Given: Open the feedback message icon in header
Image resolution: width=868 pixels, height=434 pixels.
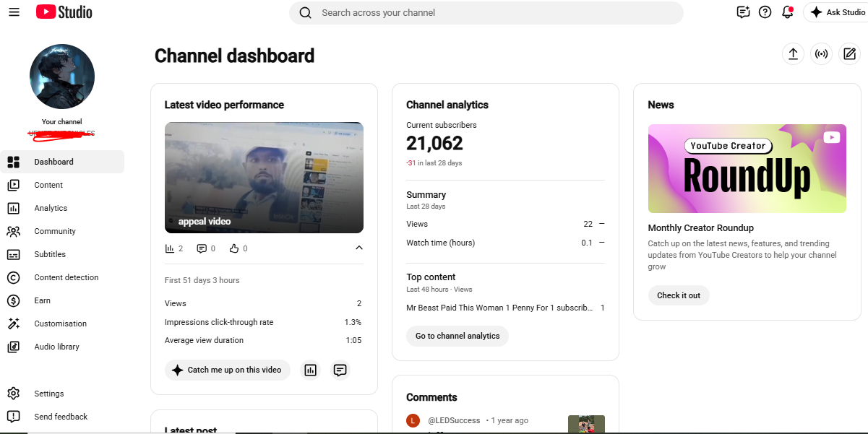Looking at the screenshot, I should pos(743,12).
